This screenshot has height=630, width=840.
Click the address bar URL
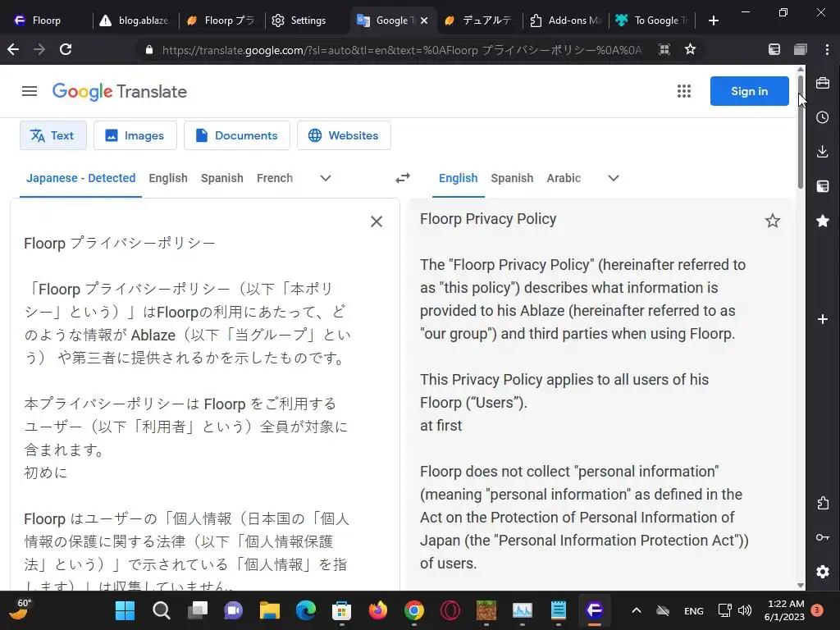[402, 50]
